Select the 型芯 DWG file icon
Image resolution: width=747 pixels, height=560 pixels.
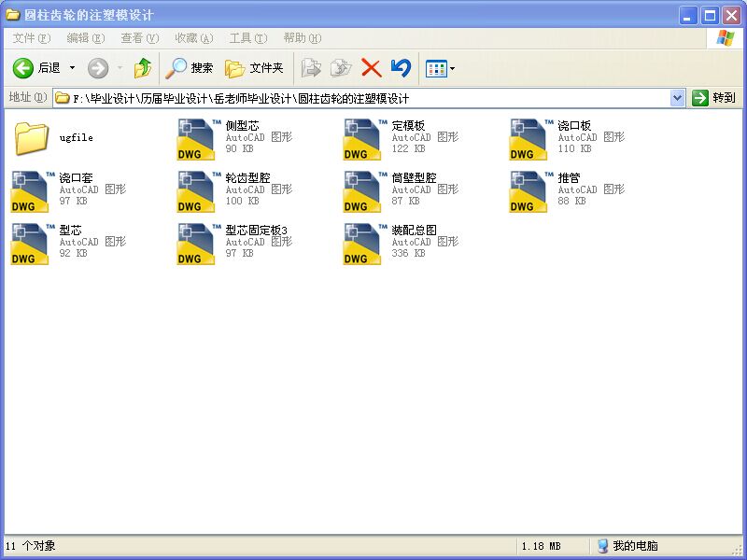pos(30,244)
